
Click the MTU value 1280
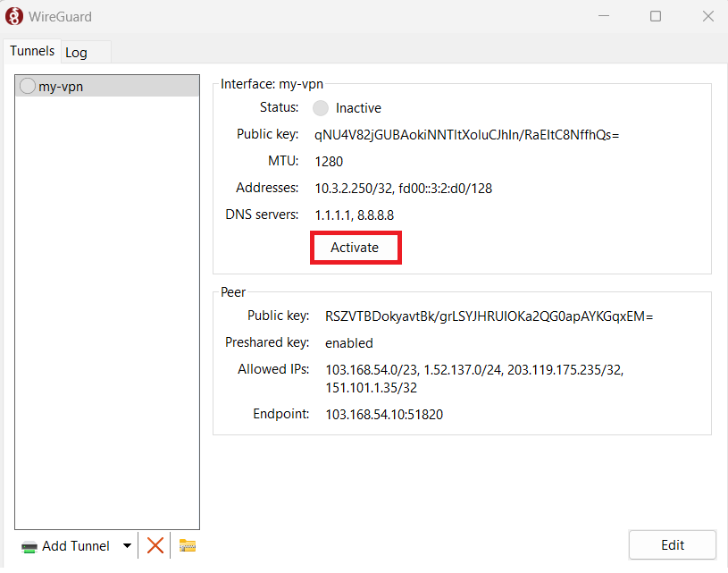click(329, 162)
